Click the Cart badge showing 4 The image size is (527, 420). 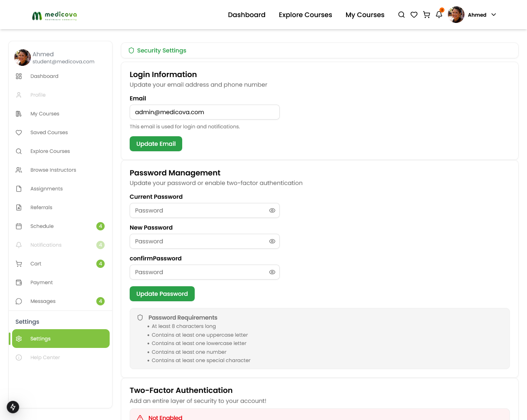100,264
